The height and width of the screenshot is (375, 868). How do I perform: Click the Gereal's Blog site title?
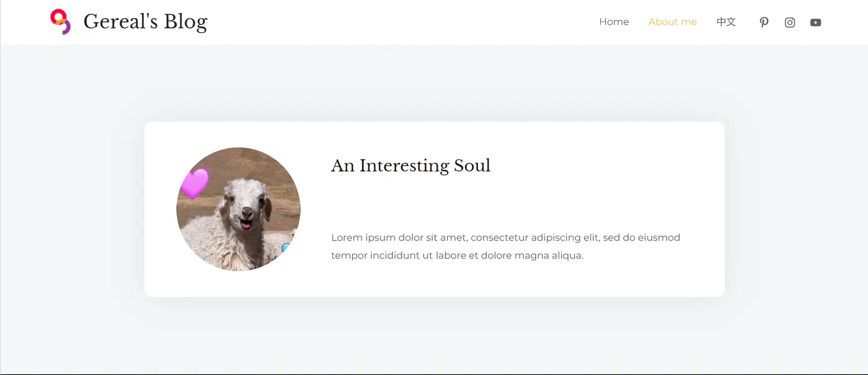click(x=145, y=22)
